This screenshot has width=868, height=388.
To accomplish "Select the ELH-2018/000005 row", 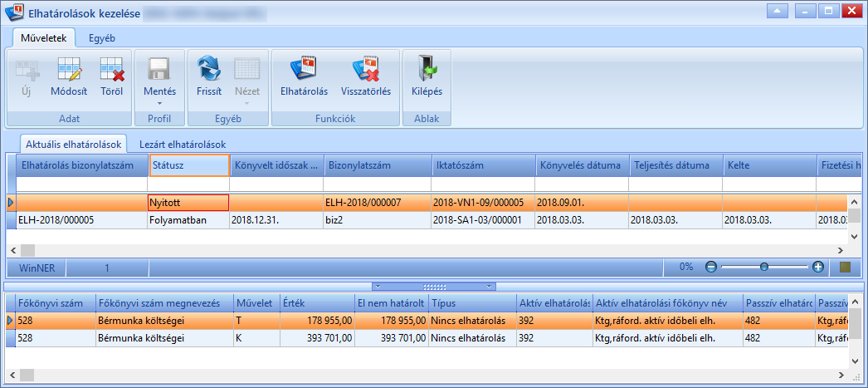I will [x=427, y=220].
